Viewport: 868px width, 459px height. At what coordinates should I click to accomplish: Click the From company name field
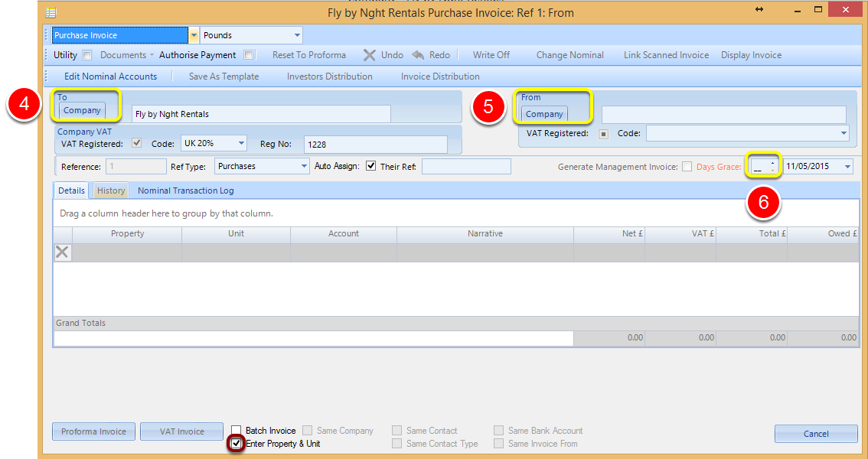point(723,115)
